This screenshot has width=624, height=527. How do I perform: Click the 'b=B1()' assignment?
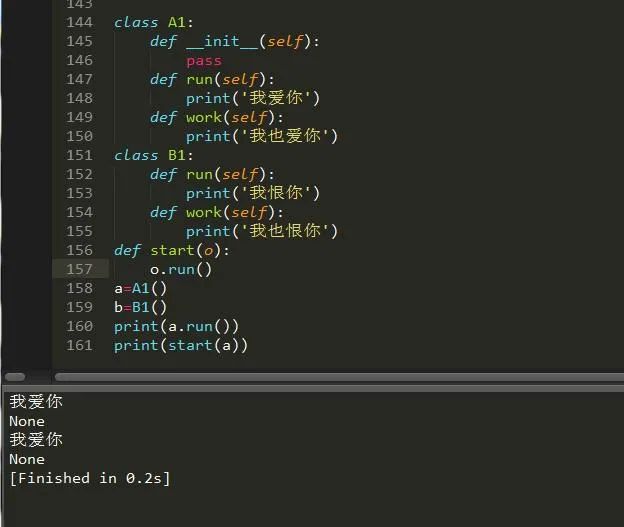pos(140,308)
